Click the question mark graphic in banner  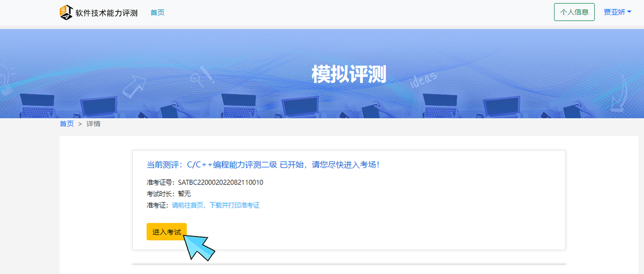[x=202, y=77]
